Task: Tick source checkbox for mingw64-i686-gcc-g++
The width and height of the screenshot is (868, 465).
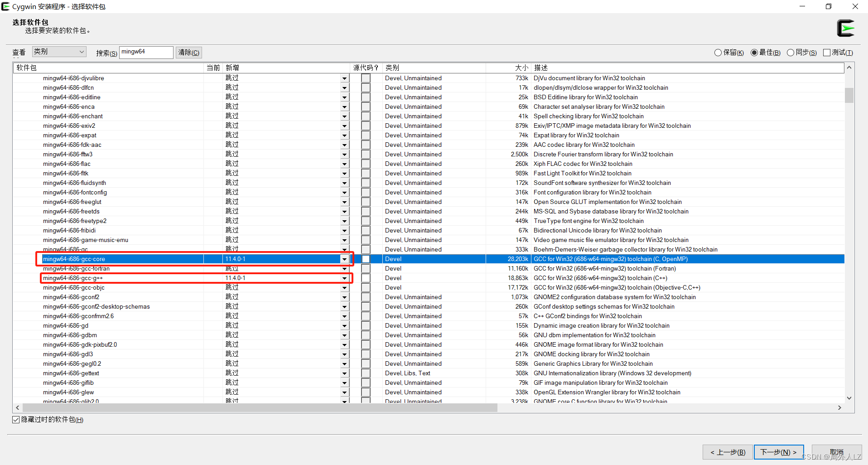Action: point(366,278)
